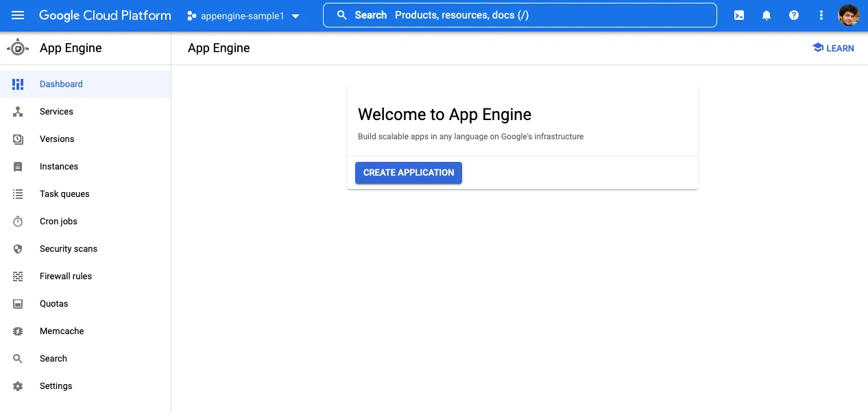Click the CREATE APPLICATION button

[x=408, y=172]
